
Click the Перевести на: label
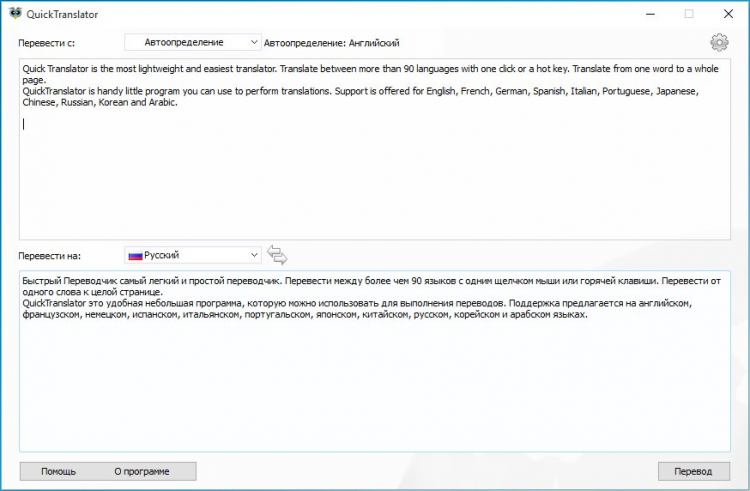[49, 256]
